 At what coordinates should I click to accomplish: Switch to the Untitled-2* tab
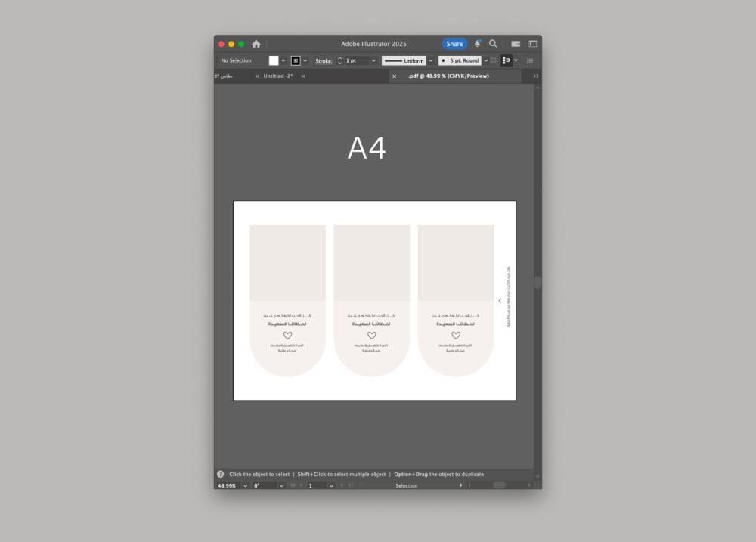(278, 76)
